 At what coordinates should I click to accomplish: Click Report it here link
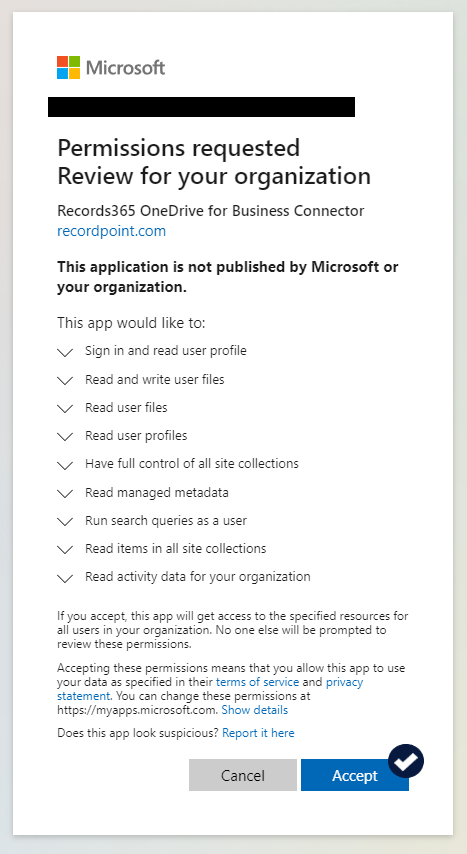click(258, 733)
